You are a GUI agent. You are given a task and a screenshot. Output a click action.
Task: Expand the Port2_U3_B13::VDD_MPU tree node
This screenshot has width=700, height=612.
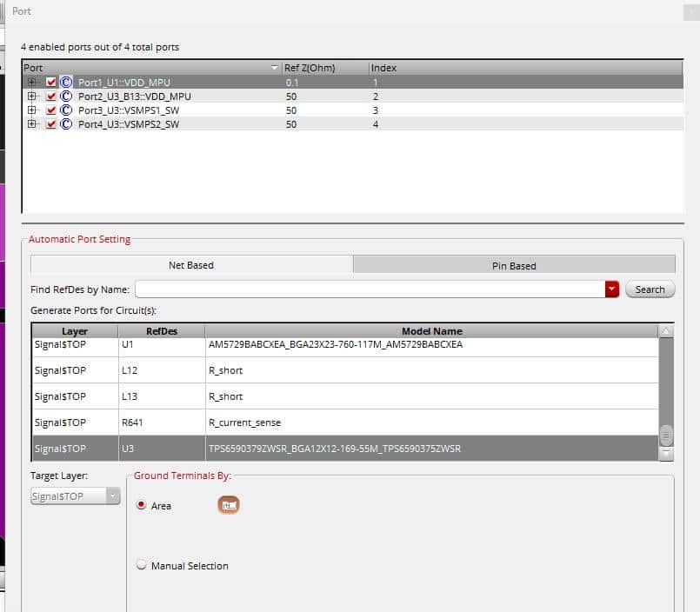point(32,96)
